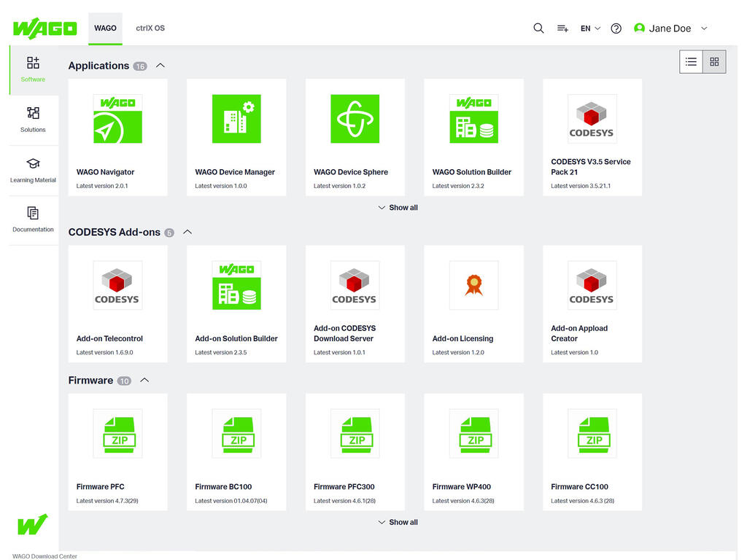Open the WAGO Device Manager icon
This screenshot has width=747, height=560.
(236, 119)
